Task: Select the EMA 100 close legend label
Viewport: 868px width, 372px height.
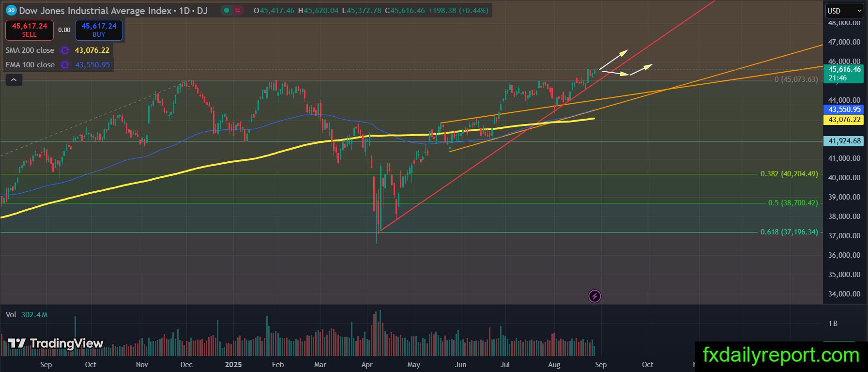Action: (30, 65)
